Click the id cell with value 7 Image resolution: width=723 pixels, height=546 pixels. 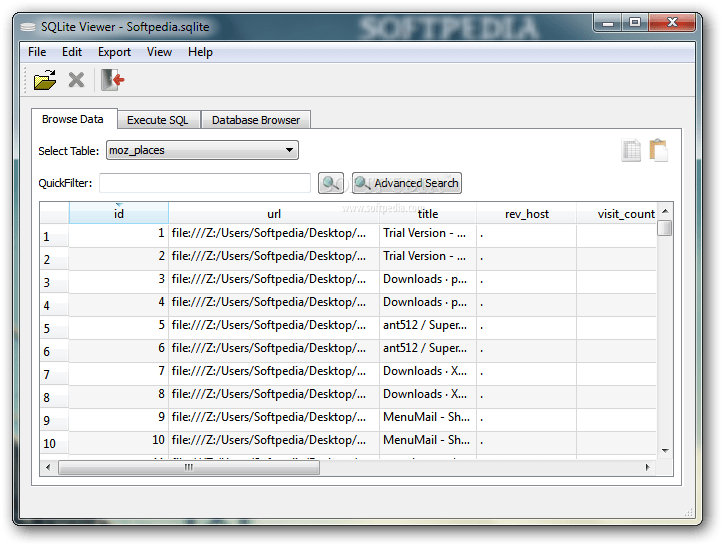[x=119, y=372]
